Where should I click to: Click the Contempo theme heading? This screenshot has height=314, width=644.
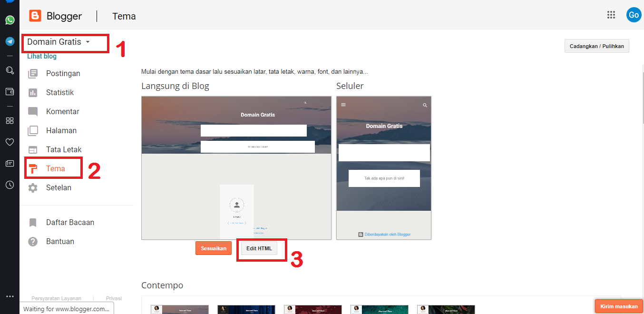[x=162, y=285]
